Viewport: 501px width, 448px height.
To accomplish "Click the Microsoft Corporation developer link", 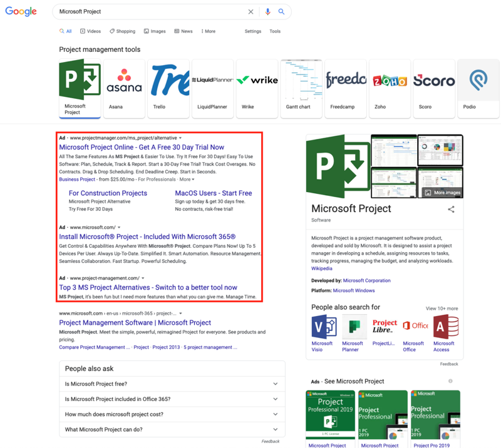I will click(367, 281).
